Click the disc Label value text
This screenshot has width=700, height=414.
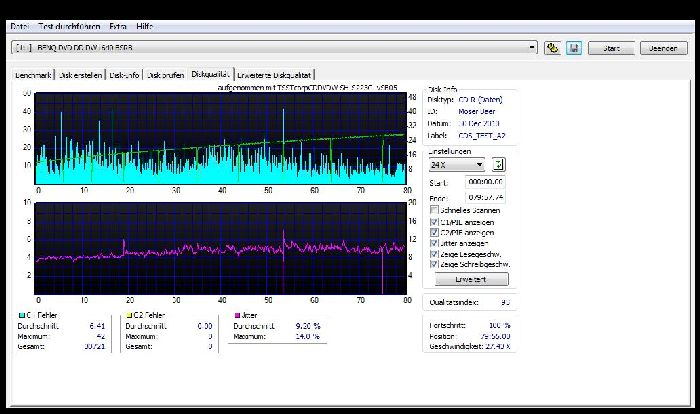pos(482,135)
